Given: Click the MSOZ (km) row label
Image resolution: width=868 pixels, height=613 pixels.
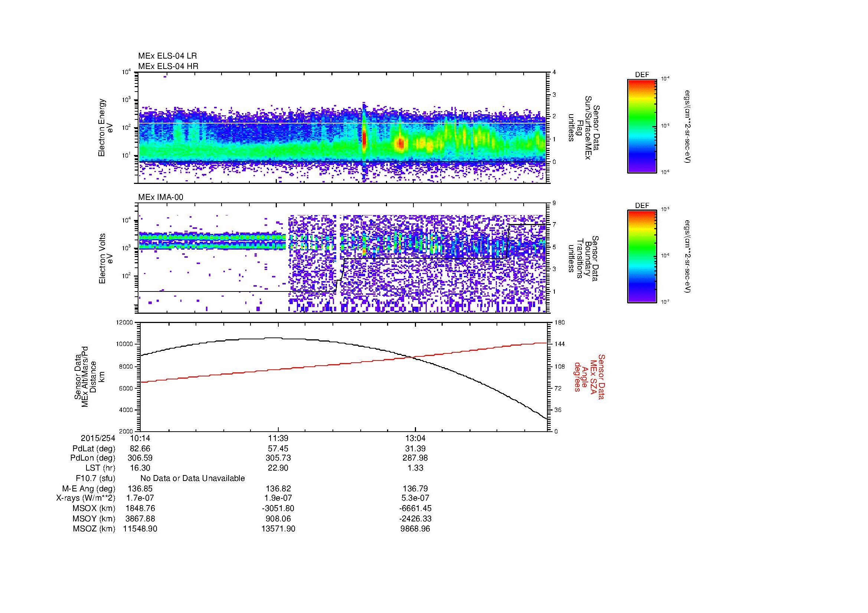Looking at the screenshot, I should (x=94, y=529).
